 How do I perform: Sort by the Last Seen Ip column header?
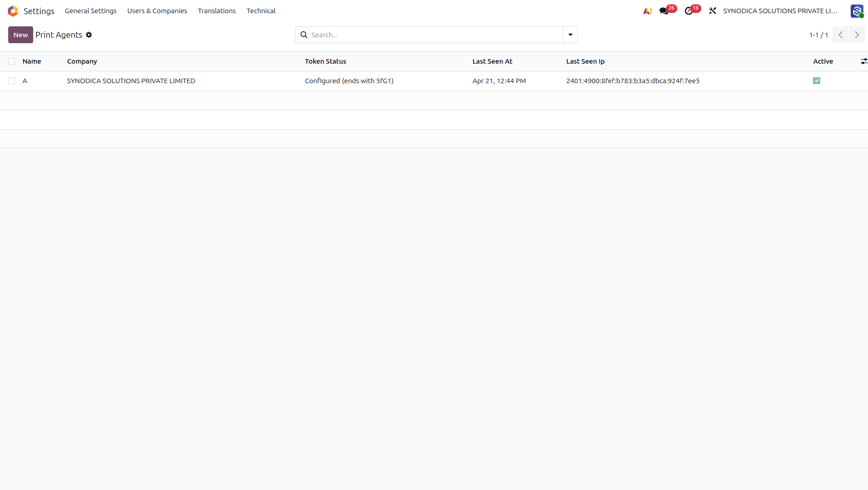click(586, 61)
